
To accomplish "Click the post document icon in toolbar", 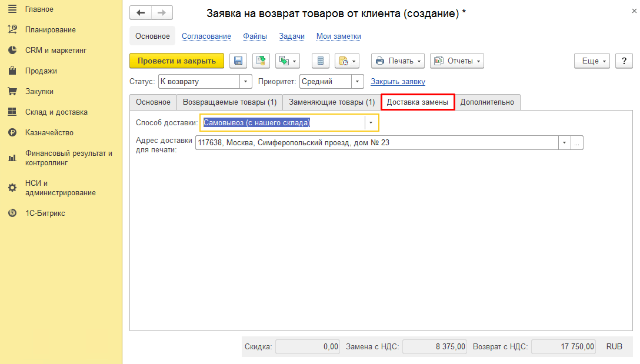I will [x=261, y=61].
